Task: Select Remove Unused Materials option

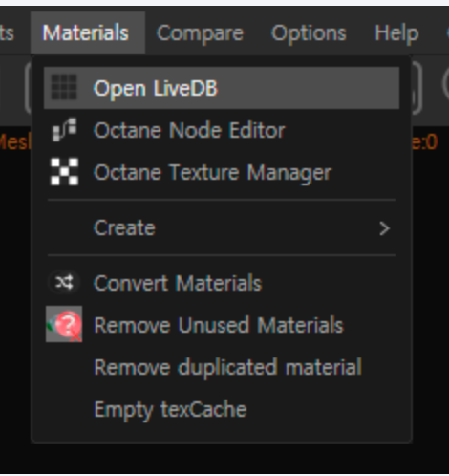Action: [222, 325]
